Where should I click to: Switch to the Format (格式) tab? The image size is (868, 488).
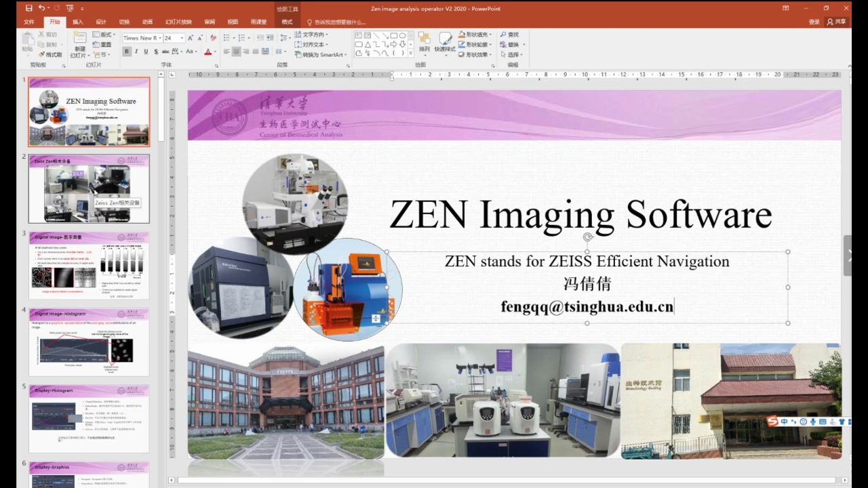[287, 22]
